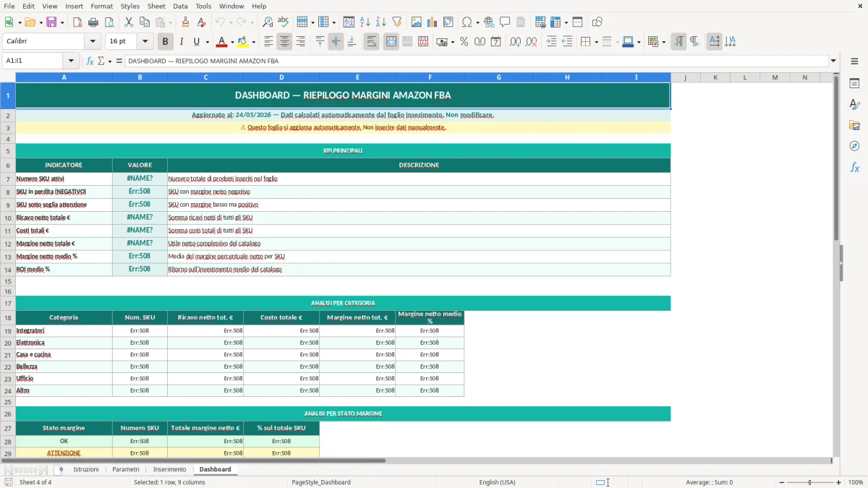868x488 pixels.
Task: Click the formula equals button
Action: click(119, 61)
